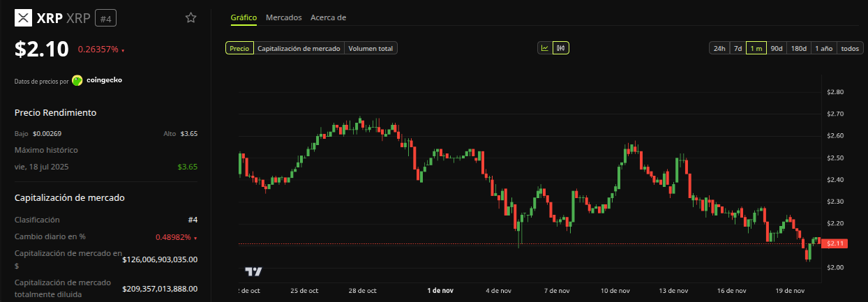Set chart range to todos
The height and width of the screenshot is (302, 868).
850,49
